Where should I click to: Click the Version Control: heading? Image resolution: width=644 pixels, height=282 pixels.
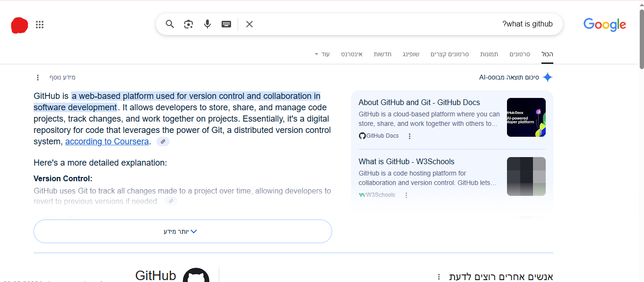pyautogui.click(x=63, y=178)
